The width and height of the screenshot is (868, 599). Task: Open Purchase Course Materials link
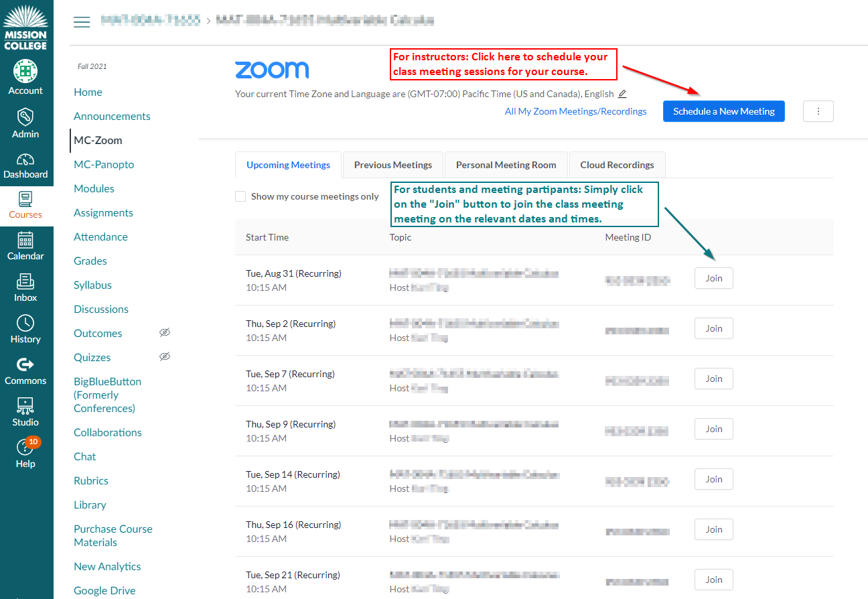113,535
